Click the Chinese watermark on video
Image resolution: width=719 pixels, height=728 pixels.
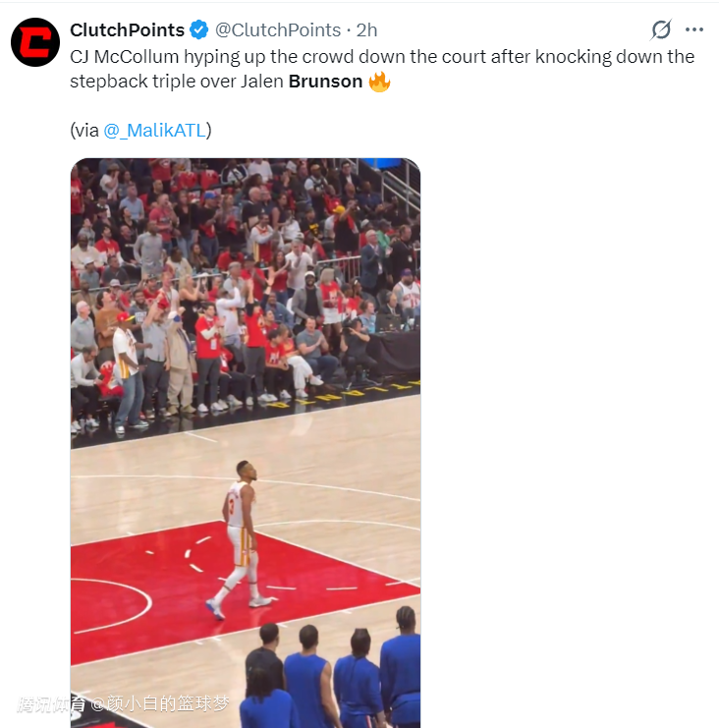click(x=124, y=703)
